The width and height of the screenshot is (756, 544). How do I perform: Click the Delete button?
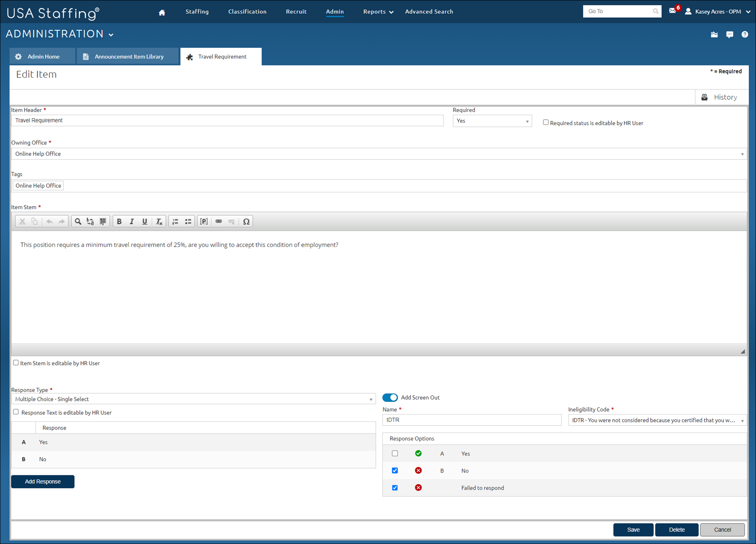point(677,530)
